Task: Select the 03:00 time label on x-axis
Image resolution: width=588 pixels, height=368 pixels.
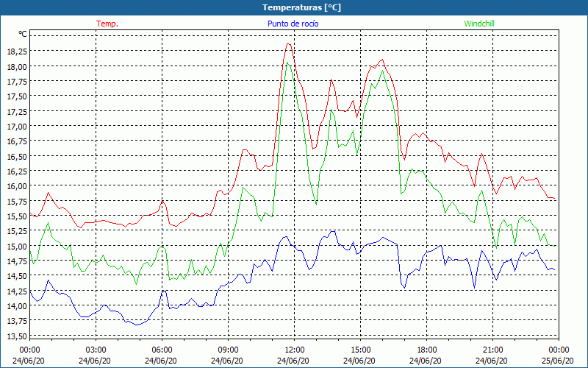Action: click(x=96, y=350)
